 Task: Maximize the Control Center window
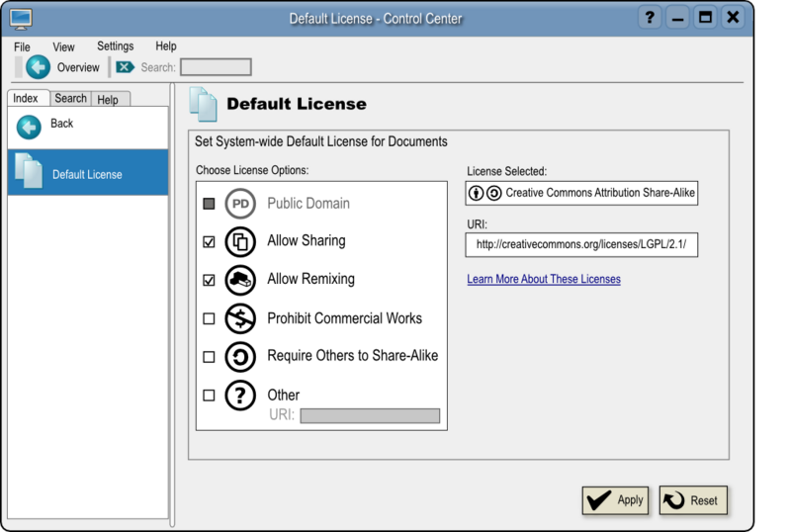pyautogui.click(x=705, y=18)
